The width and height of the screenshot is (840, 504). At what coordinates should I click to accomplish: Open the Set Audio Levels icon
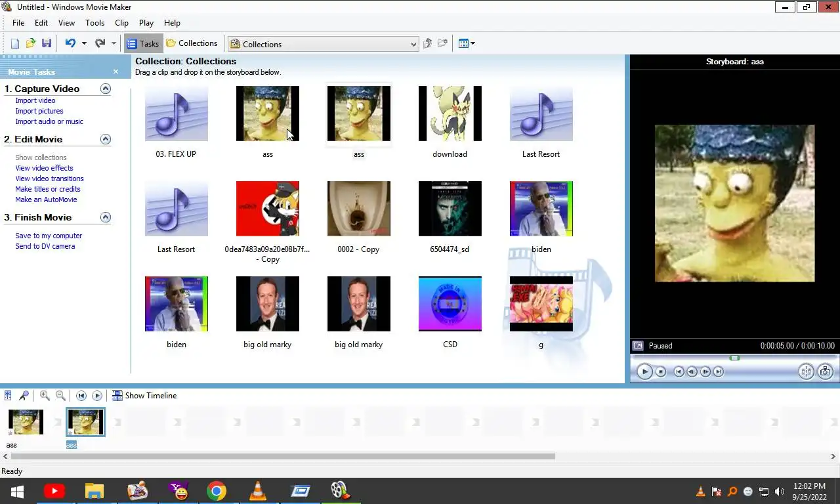point(8,396)
